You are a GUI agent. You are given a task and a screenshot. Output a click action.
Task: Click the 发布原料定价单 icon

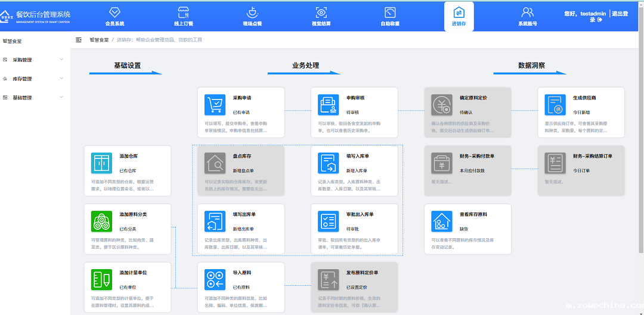click(328, 279)
